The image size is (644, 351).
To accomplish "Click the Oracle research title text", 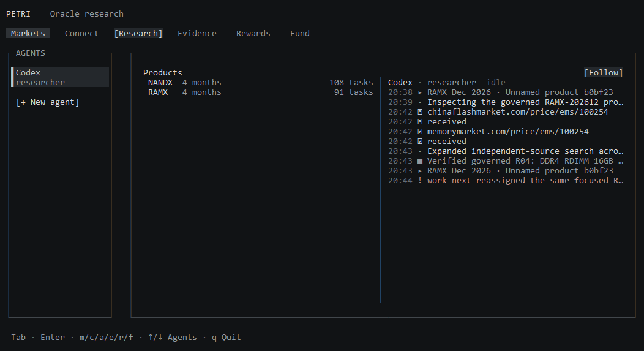I will point(87,14).
